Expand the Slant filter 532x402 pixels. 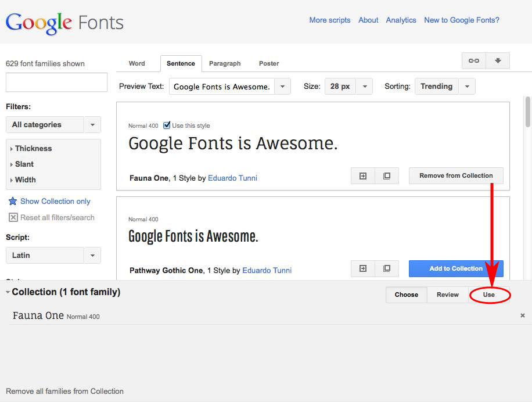(21, 164)
